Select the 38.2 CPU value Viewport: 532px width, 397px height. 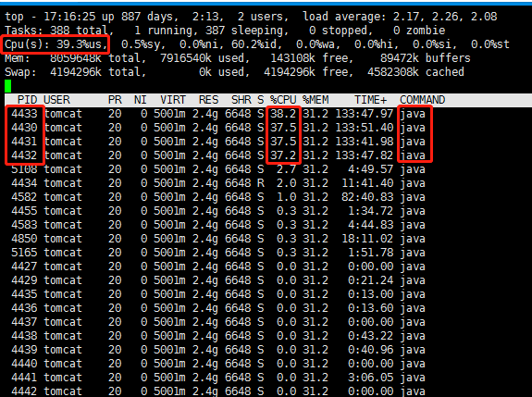click(283, 114)
